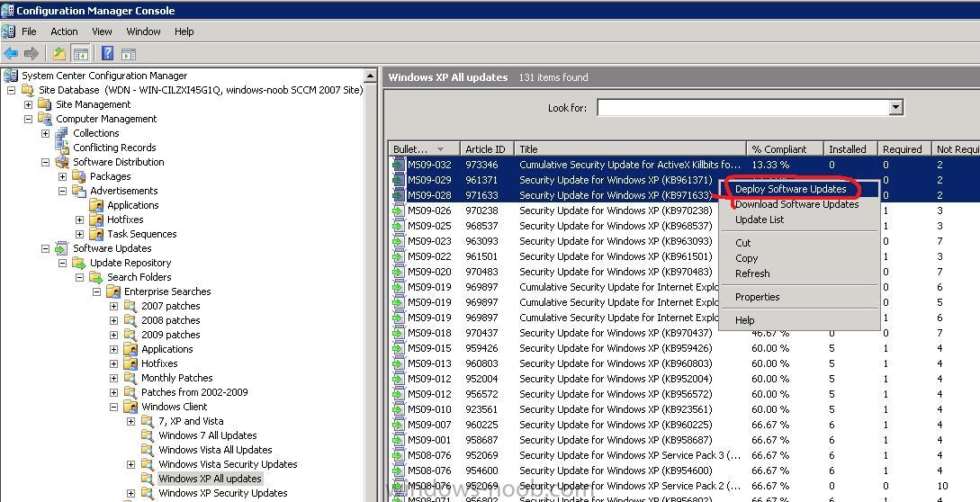The width and height of the screenshot is (980, 502).
Task: Sort by the Article ID column header
Action: click(487, 148)
